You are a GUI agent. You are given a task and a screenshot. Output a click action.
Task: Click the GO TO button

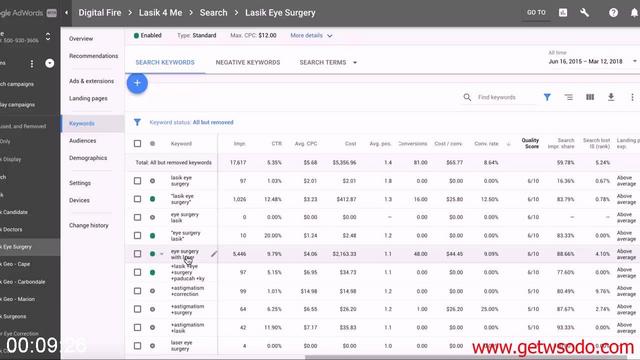coord(536,13)
